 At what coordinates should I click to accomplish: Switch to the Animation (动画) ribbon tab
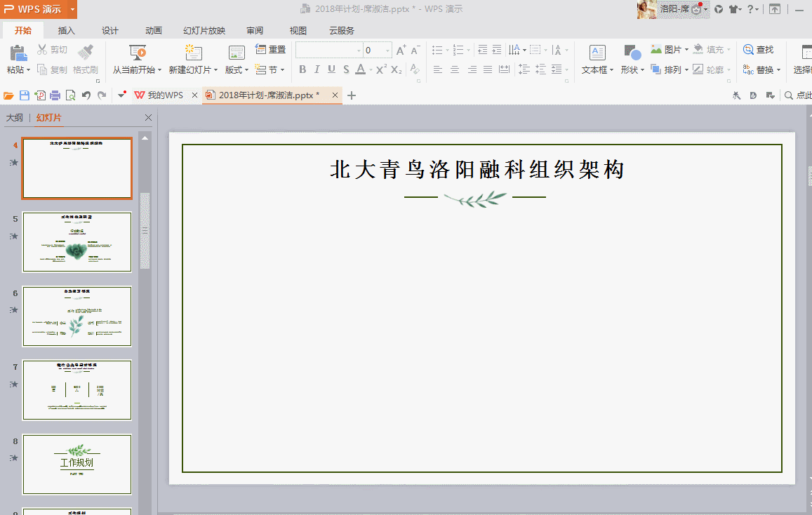153,31
